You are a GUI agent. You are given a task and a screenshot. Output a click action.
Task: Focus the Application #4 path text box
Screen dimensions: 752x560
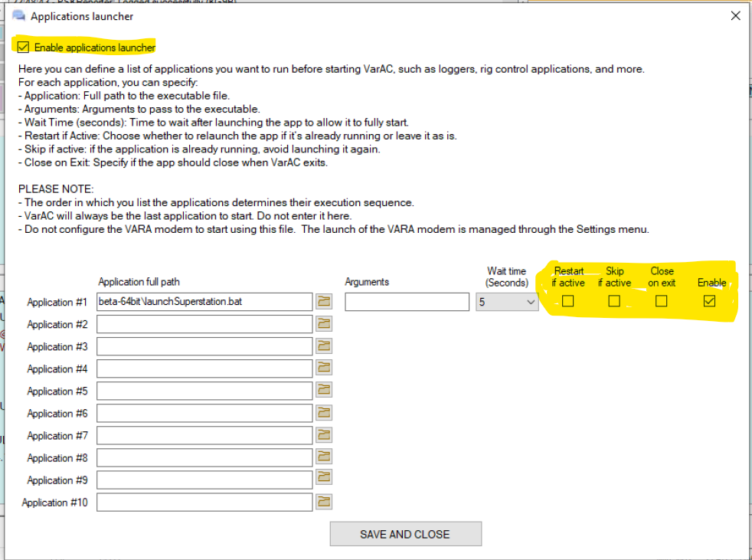click(204, 368)
